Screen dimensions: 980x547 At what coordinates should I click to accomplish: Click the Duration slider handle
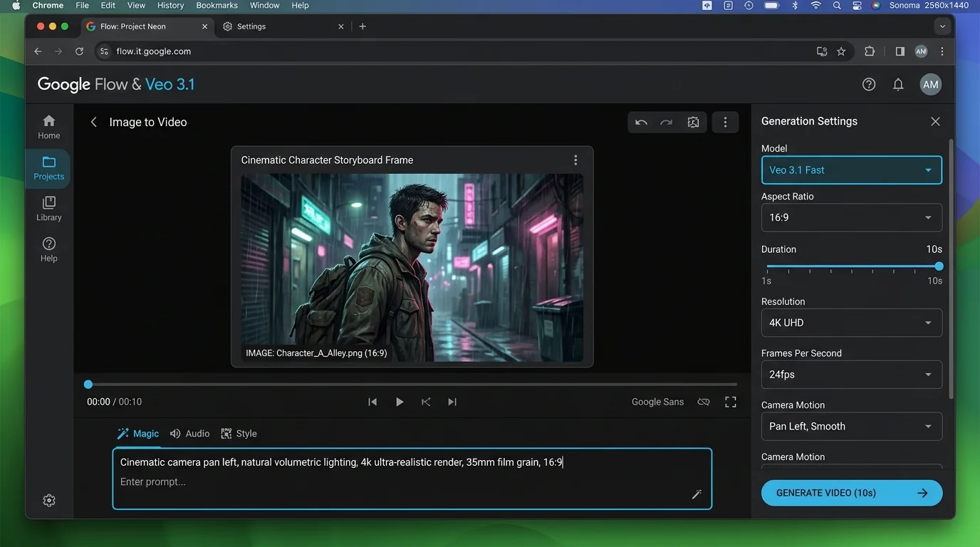point(939,266)
